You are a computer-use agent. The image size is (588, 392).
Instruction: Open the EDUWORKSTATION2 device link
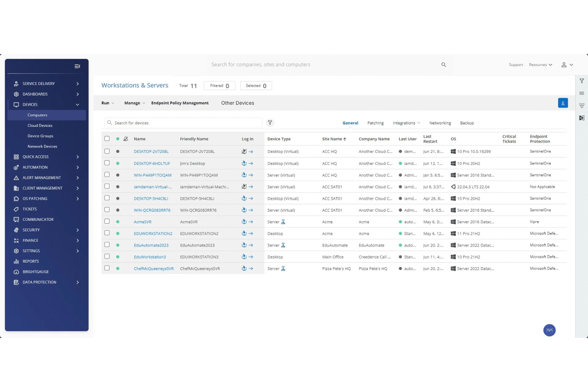click(x=153, y=234)
